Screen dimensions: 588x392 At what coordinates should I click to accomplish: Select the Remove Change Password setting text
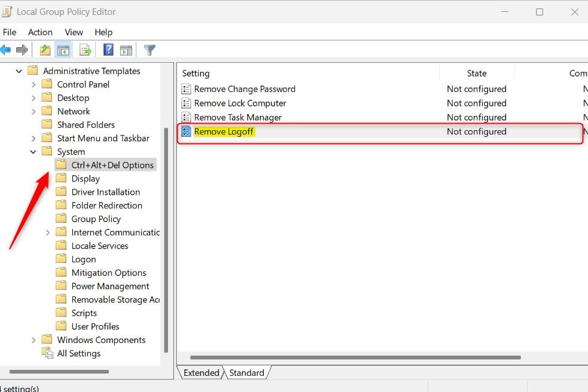point(245,89)
